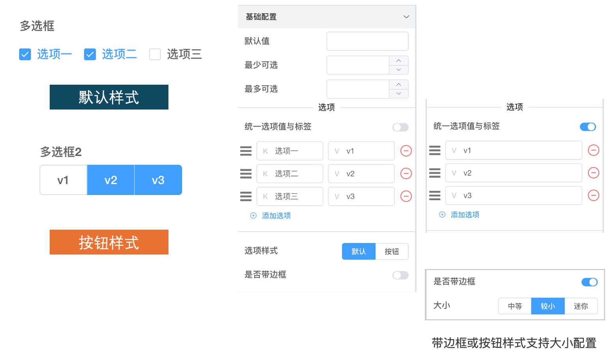Uncheck the 选项一 checkbox

click(25, 54)
